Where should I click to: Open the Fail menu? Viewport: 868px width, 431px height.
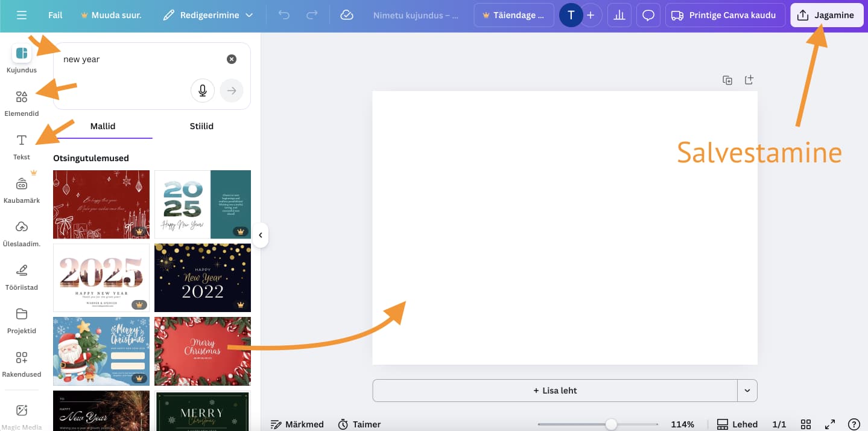point(55,15)
